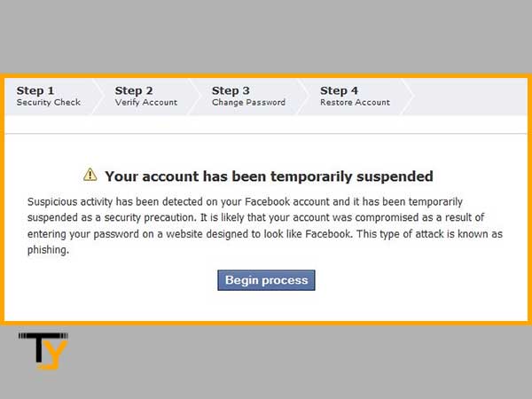Click the chevron arrow after Step 3

(303, 97)
